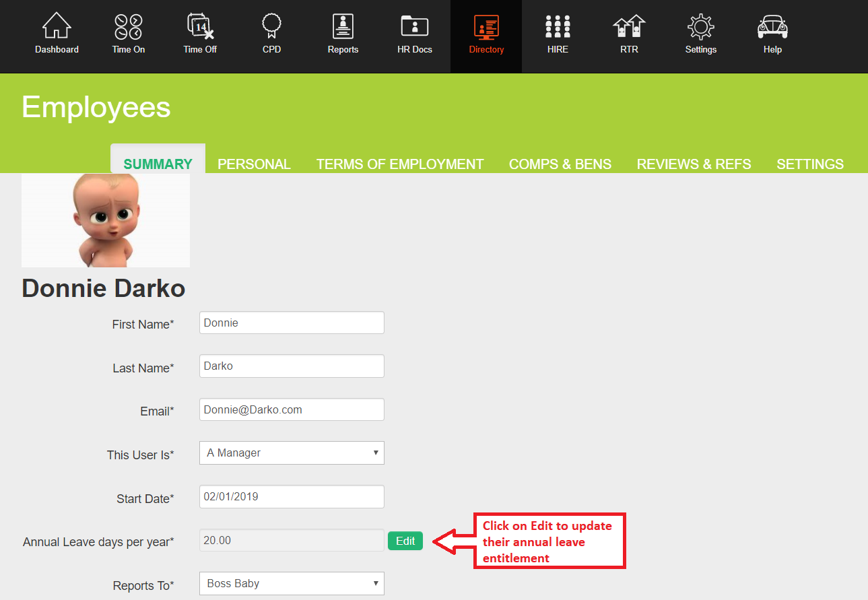Open the Help car icon
Image resolution: width=868 pixels, height=600 pixels.
[772, 27]
